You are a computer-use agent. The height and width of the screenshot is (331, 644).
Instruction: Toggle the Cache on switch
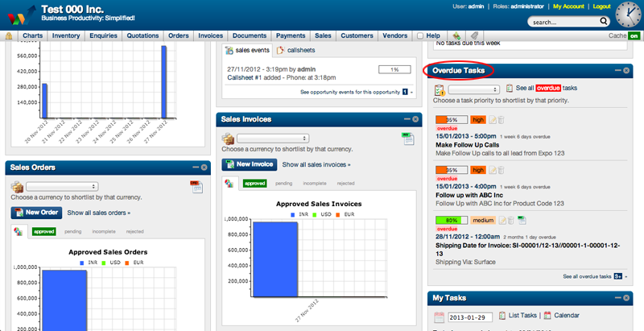pyautogui.click(x=634, y=36)
